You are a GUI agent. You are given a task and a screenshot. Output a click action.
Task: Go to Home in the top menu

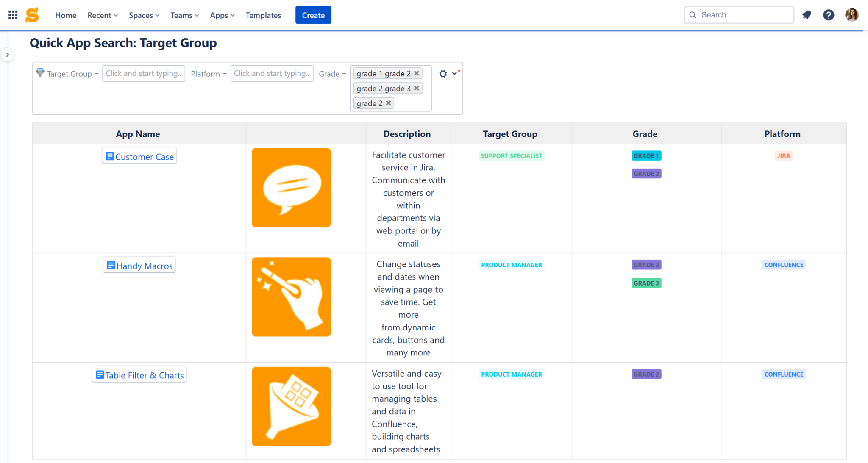pos(66,15)
